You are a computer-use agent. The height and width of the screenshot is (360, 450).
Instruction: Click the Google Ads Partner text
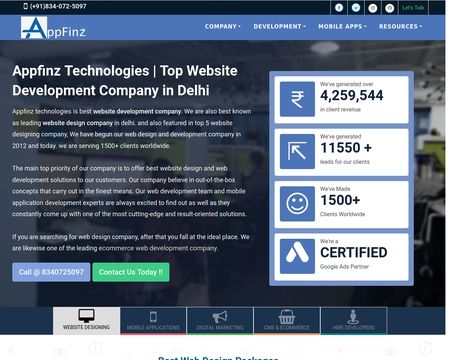[x=344, y=267]
